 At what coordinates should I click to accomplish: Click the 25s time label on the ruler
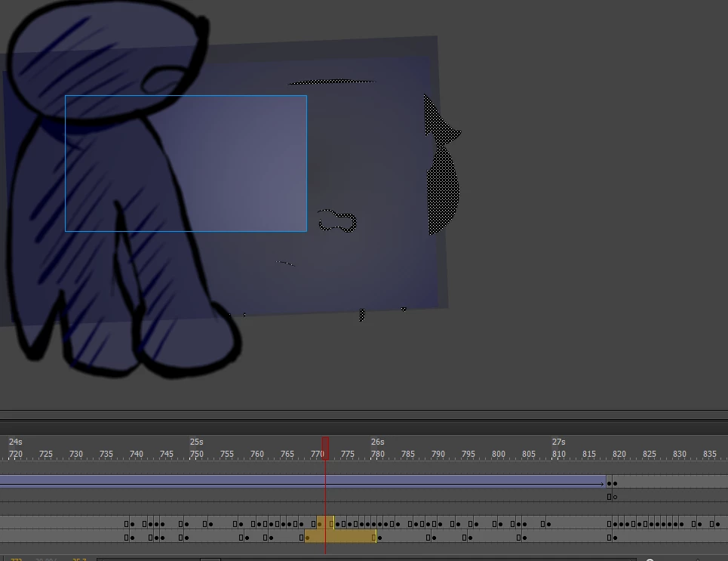pyautogui.click(x=196, y=442)
